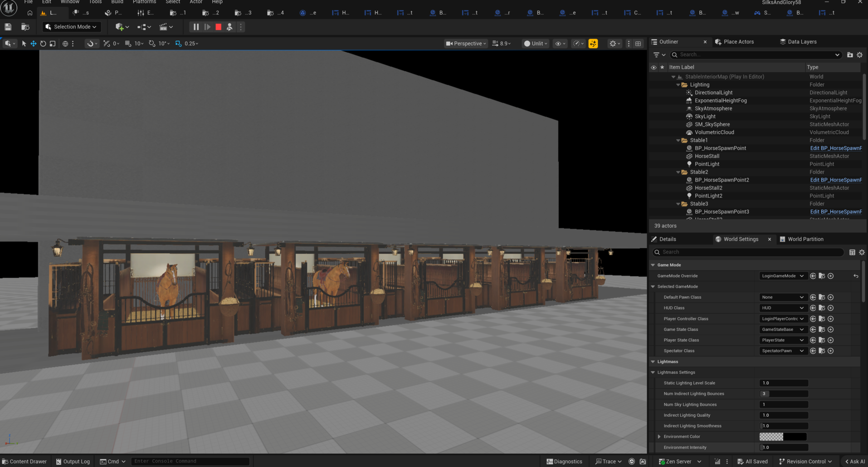Image resolution: width=868 pixels, height=467 pixels.
Task: Open the rotation snap 10° dropdown
Action: click(164, 44)
